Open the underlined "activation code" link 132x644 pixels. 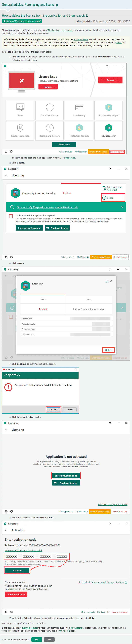tap(81, 39)
